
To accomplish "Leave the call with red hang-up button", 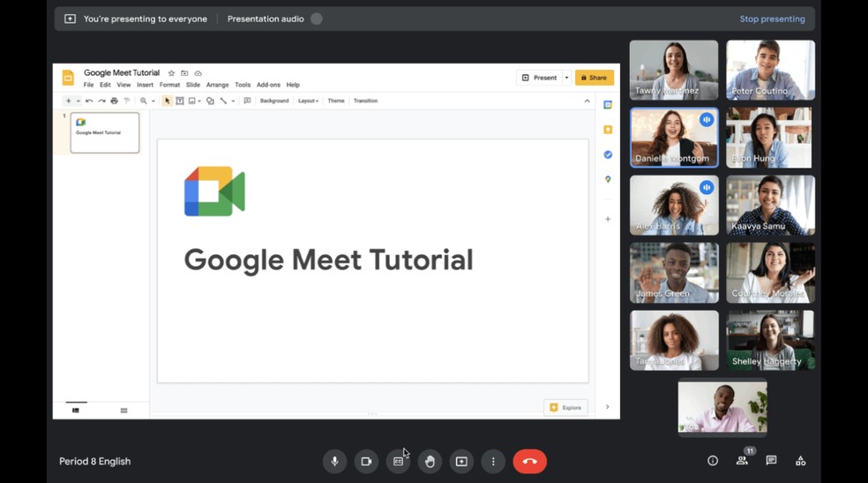I will (530, 462).
